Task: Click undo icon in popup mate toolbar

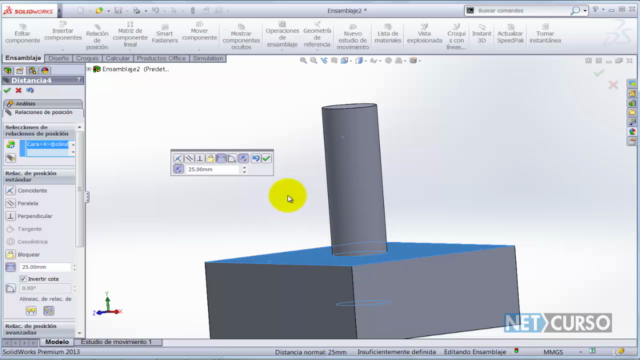Action: click(256, 158)
